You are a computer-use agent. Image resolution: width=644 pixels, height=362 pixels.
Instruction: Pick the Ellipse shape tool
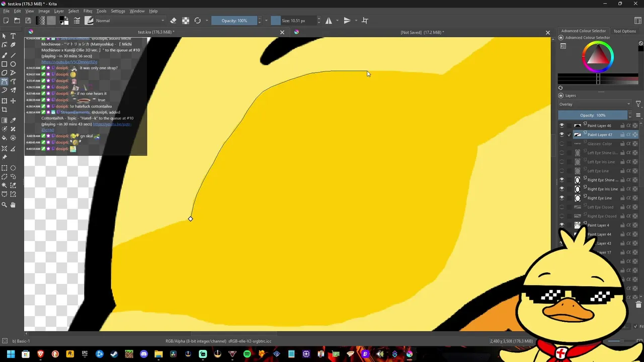pos(13,64)
